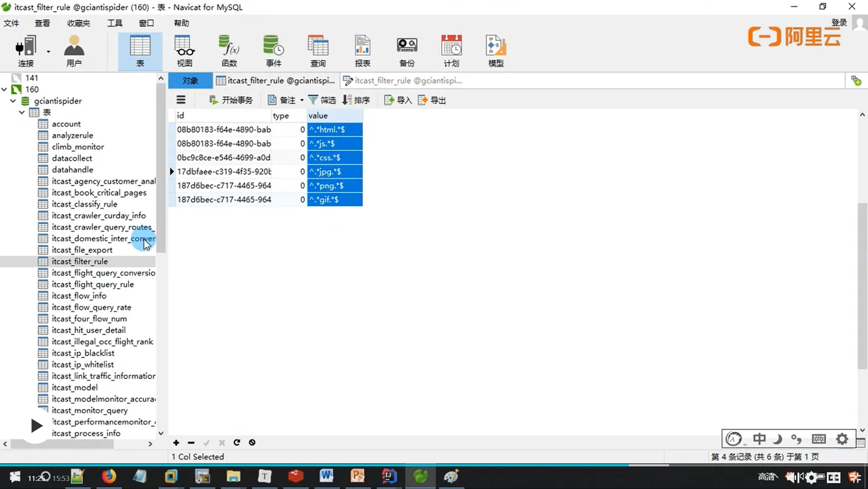Open the 查询 query section
The height and width of the screenshot is (489, 868).
tap(318, 52)
